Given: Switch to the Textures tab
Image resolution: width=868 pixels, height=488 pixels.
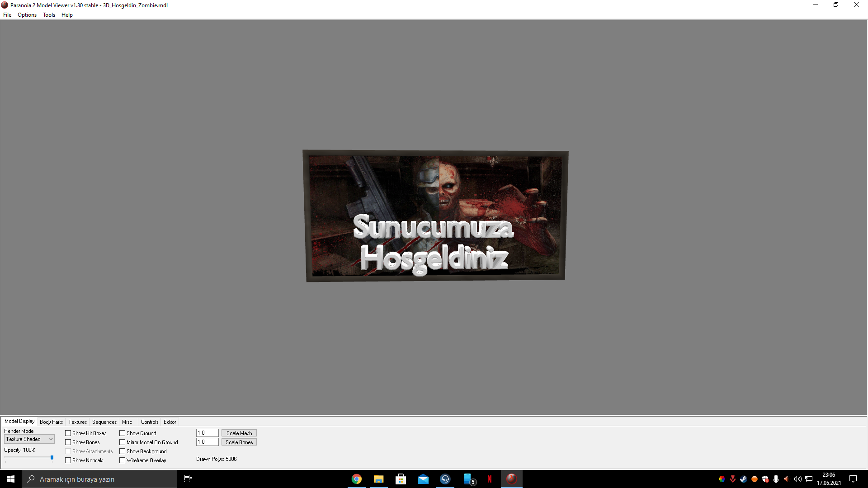Looking at the screenshot, I should [x=78, y=422].
